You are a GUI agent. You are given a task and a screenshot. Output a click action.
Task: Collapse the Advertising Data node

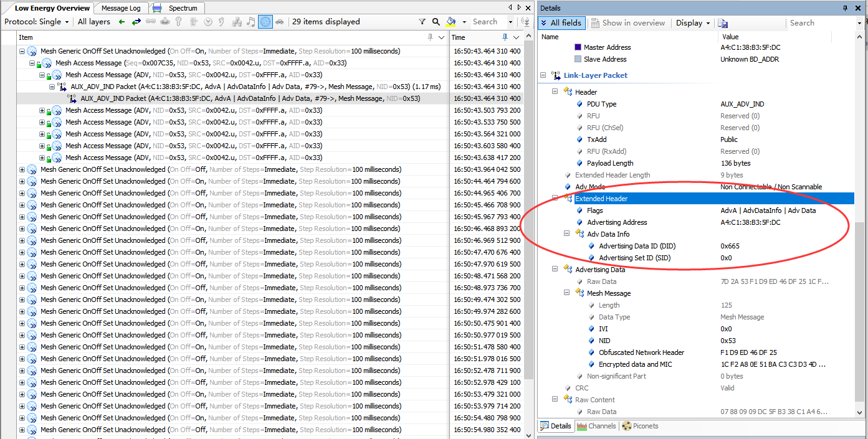pos(555,270)
